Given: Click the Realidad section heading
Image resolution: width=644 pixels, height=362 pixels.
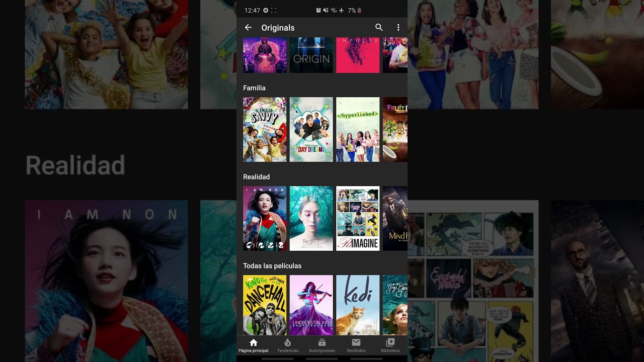Looking at the screenshot, I should coord(257,177).
